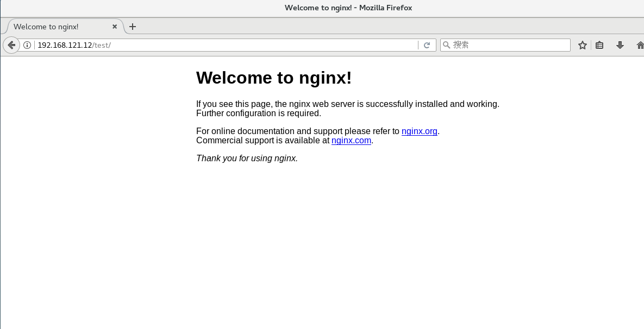Show bookmarks list icon
The image size is (644, 329).
point(599,45)
